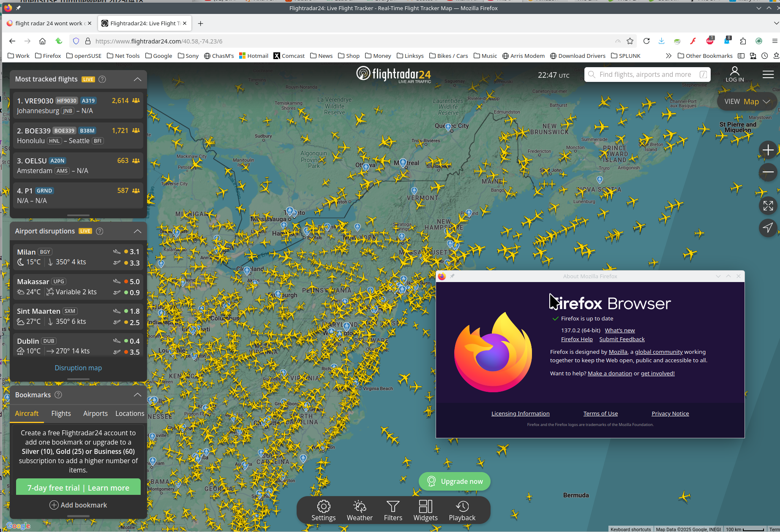
Task: Show more bookmarks toolbar items
Action: point(668,56)
